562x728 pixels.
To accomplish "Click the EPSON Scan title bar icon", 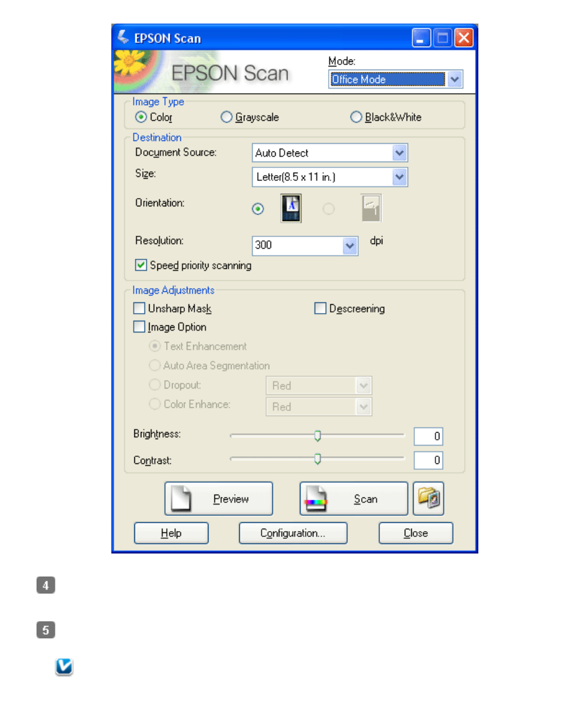I will [123, 37].
